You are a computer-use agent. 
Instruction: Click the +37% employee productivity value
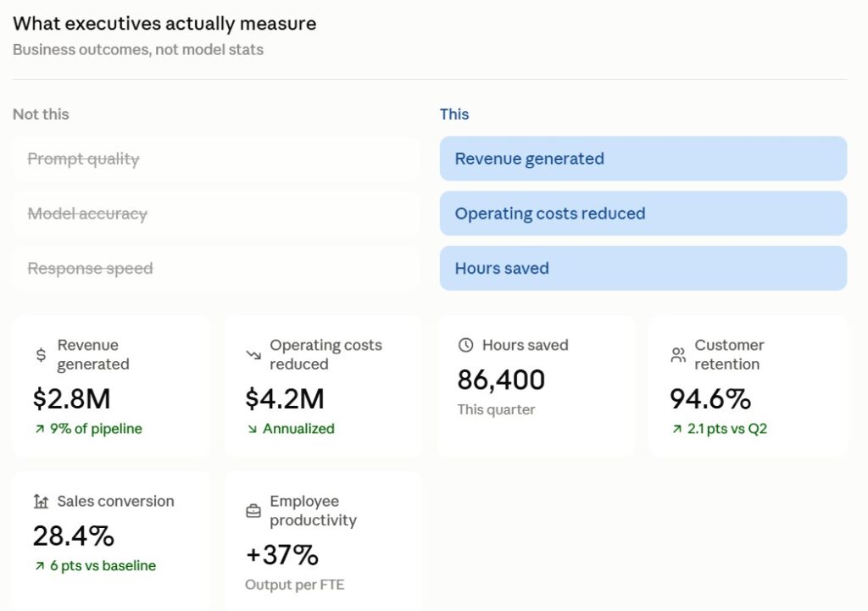click(x=281, y=555)
